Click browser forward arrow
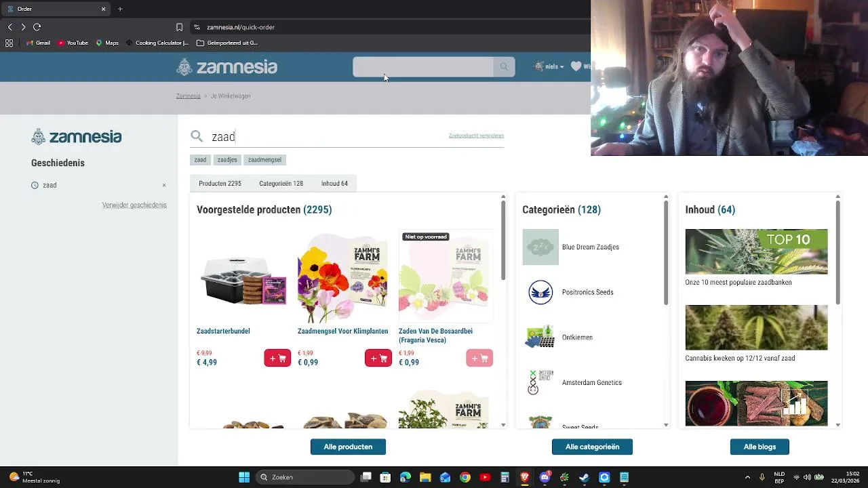The image size is (868, 488). 23,27
